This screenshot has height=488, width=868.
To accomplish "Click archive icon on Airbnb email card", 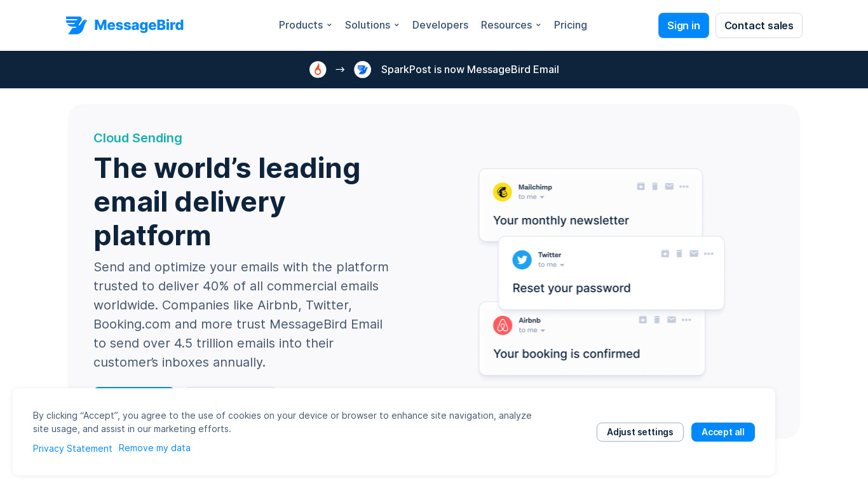I will click(x=643, y=320).
